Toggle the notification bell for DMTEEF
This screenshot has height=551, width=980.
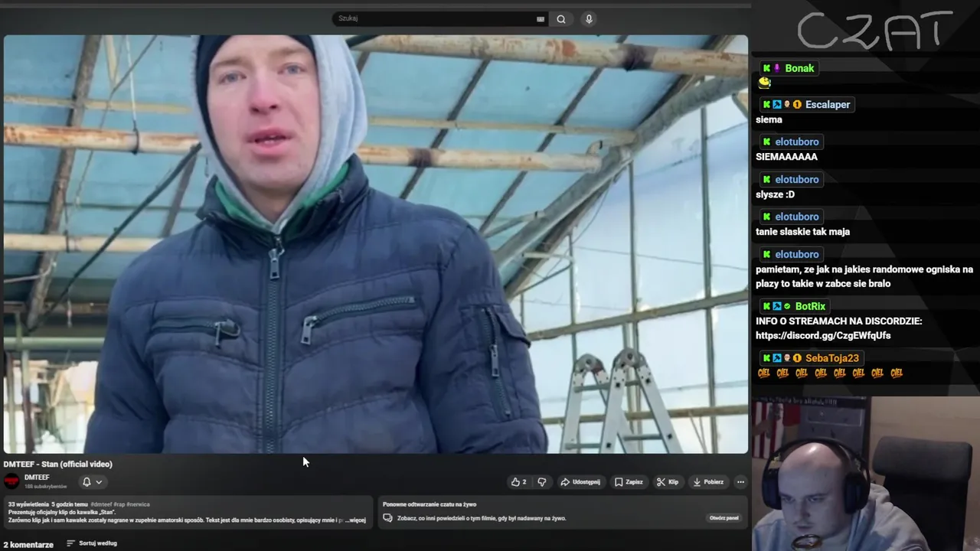[x=87, y=482]
